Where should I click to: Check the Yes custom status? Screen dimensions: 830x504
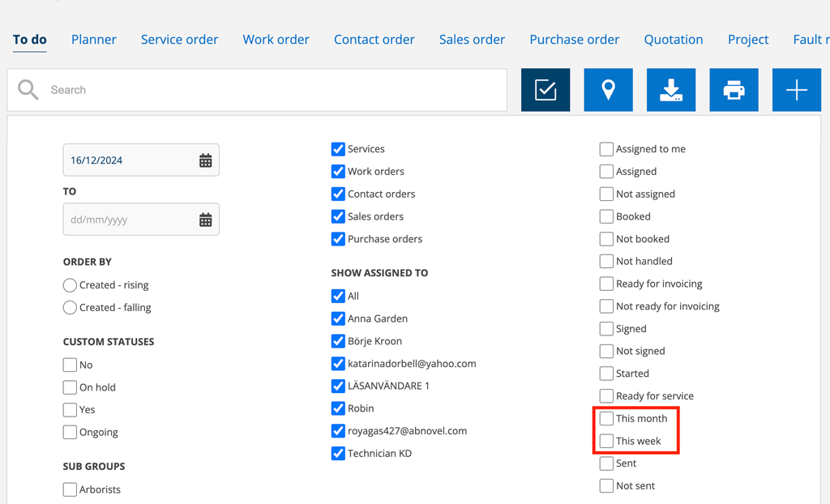click(x=70, y=410)
